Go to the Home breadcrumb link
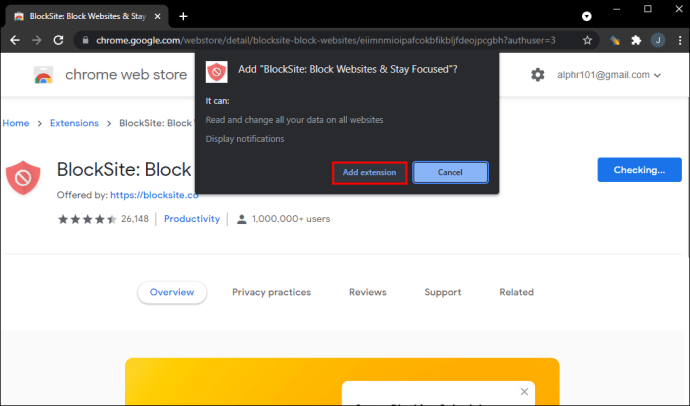 click(16, 123)
